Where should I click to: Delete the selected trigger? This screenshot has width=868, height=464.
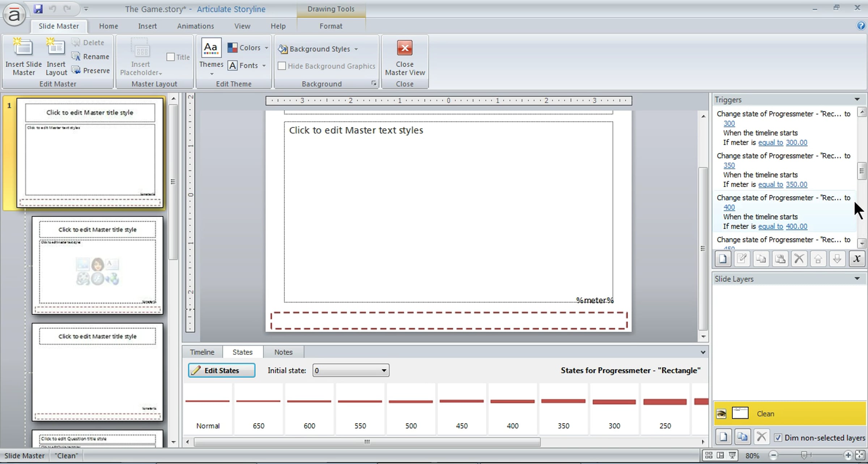[799, 259]
